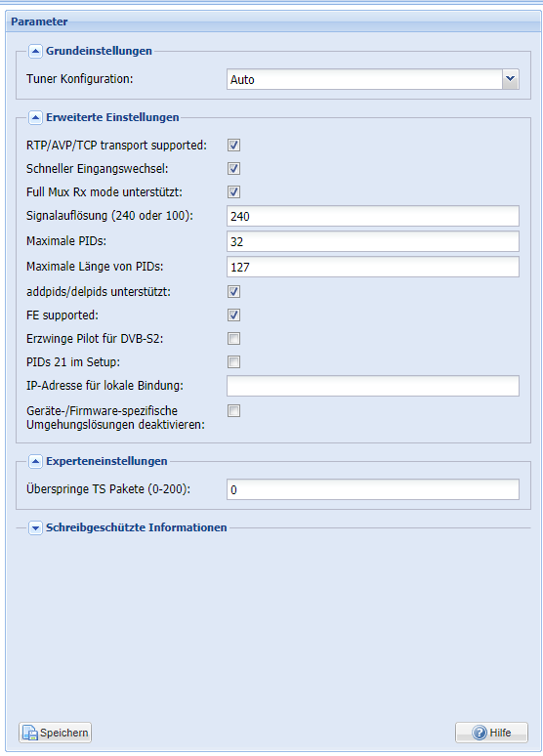Enable Erzwinge Pilot für DVB-S2
Viewport: 543px width, 756px height.
point(233,339)
